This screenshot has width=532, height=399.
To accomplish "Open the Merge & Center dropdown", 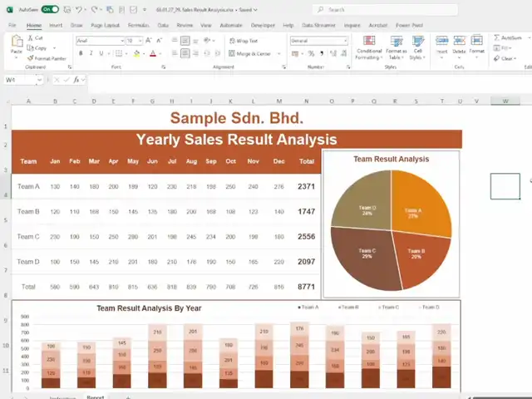I will [276, 53].
